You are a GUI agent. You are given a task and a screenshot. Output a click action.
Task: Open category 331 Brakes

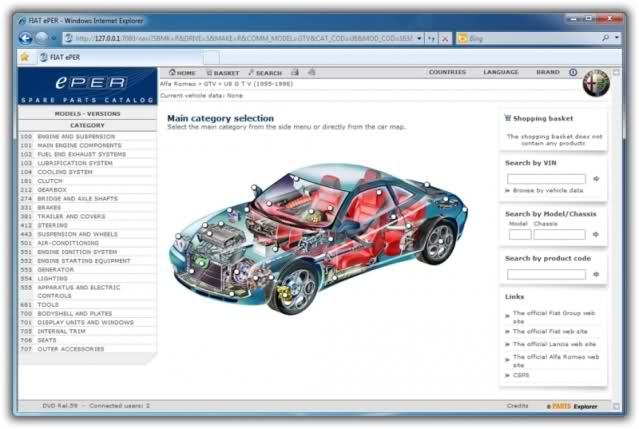coord(87,207)
